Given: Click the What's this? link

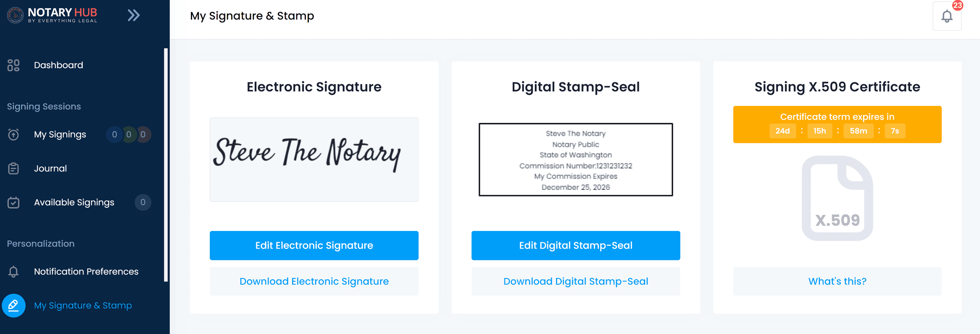Looking at the screenshot, I should (x=837, y=281).
